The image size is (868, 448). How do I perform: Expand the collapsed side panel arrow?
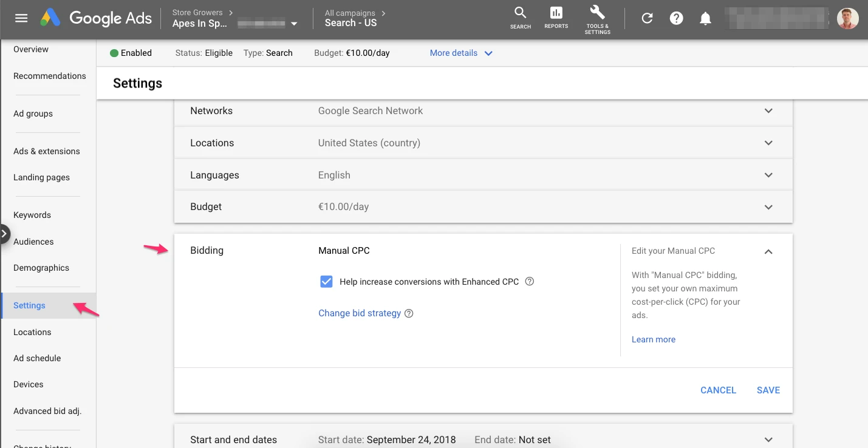[5, 234]
